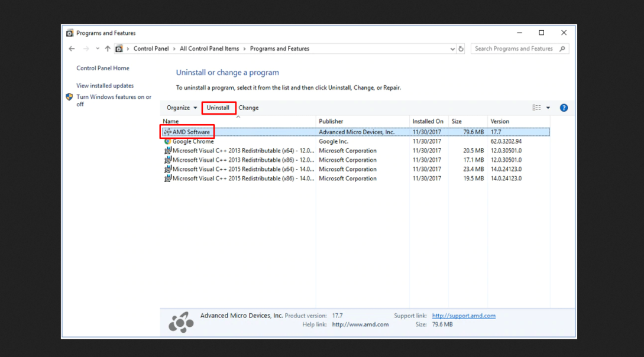Screen dimensions: 644x357
Task: Click the Uninstall toolbar button
Action: 218,108
